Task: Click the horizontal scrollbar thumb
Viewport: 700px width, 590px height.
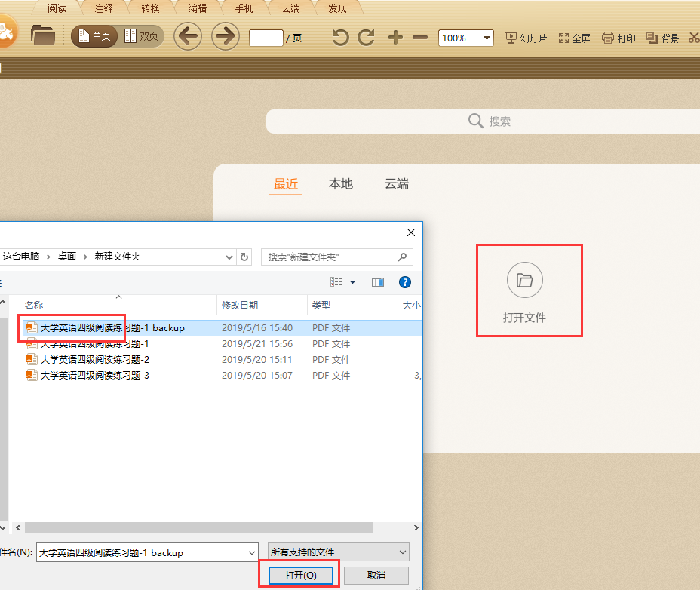Action: click(x=198, y=527)
